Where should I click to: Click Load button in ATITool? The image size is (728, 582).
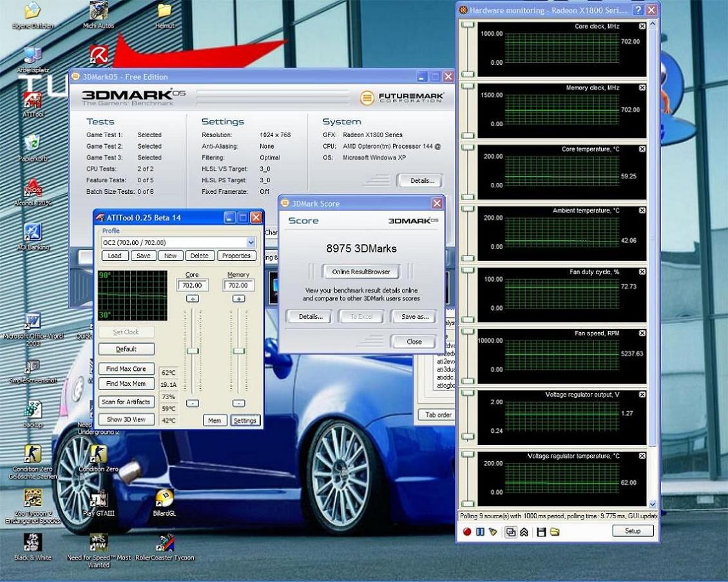click(115, 256)
